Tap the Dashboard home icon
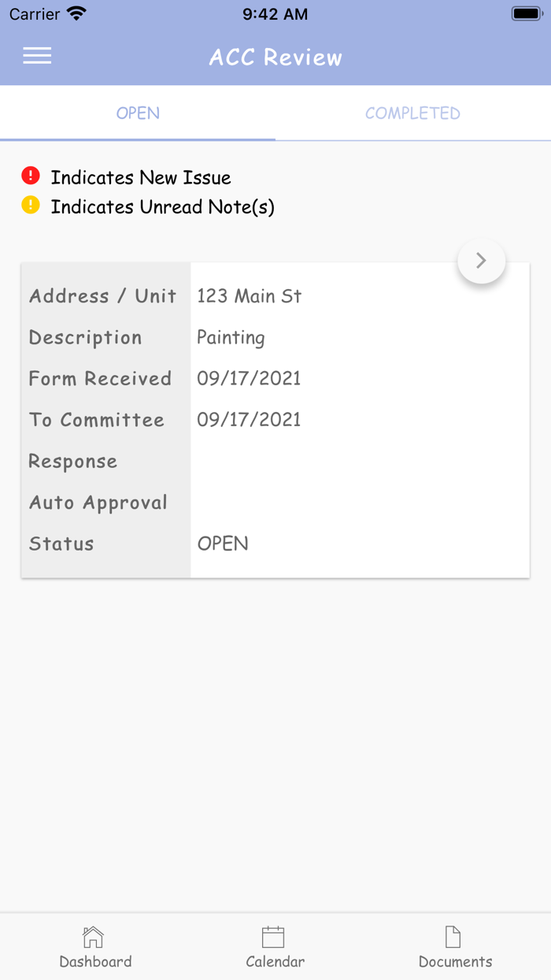Screen dimensions: 551x980 click(93, 937)
